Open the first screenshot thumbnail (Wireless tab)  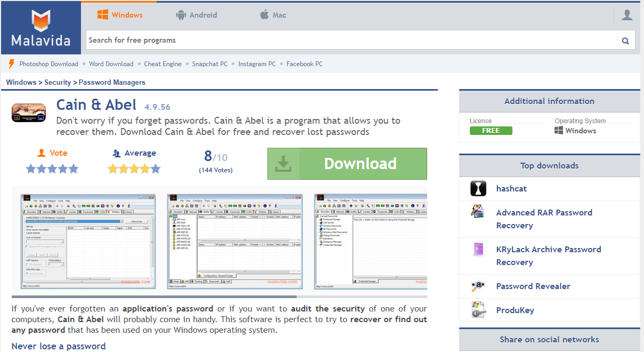point(88,242)
